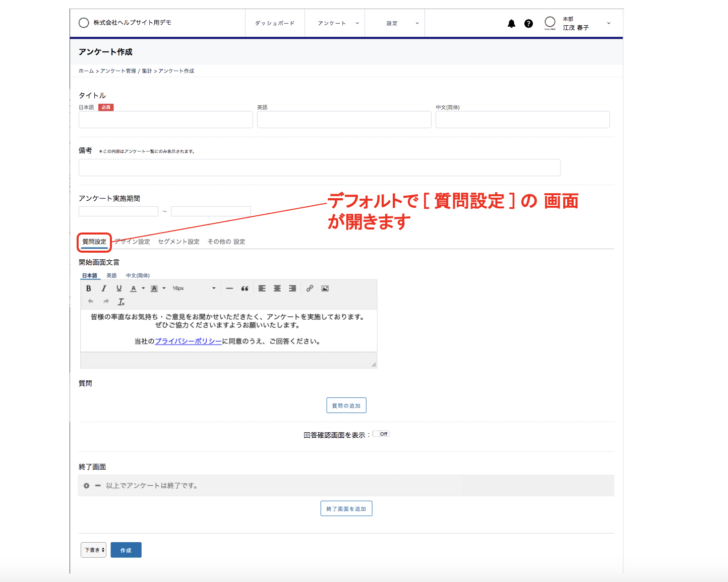Select the 英語 language tab in editor
Viewport: 728px width, 582px height.
[111, 275]
